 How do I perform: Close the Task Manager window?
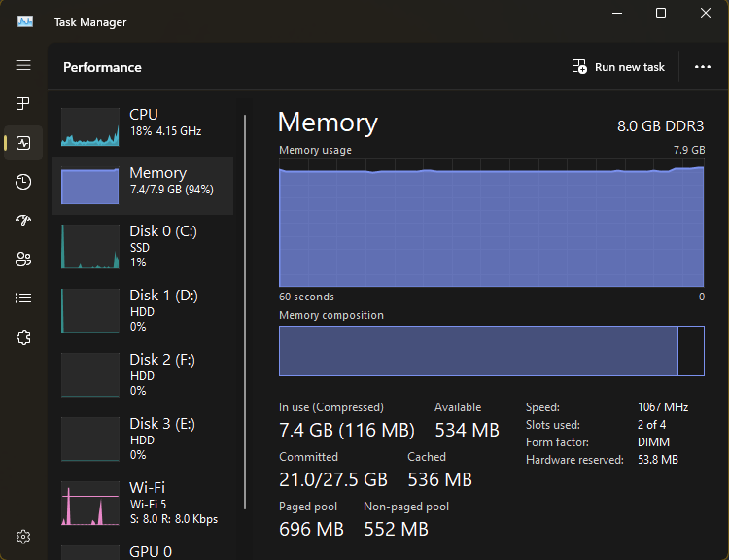click(706, 13)
